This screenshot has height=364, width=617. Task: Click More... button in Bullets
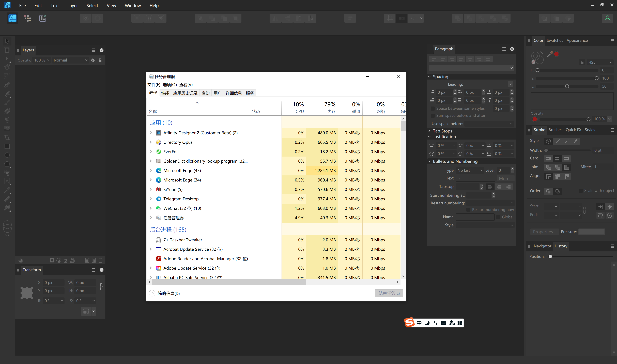506,178
